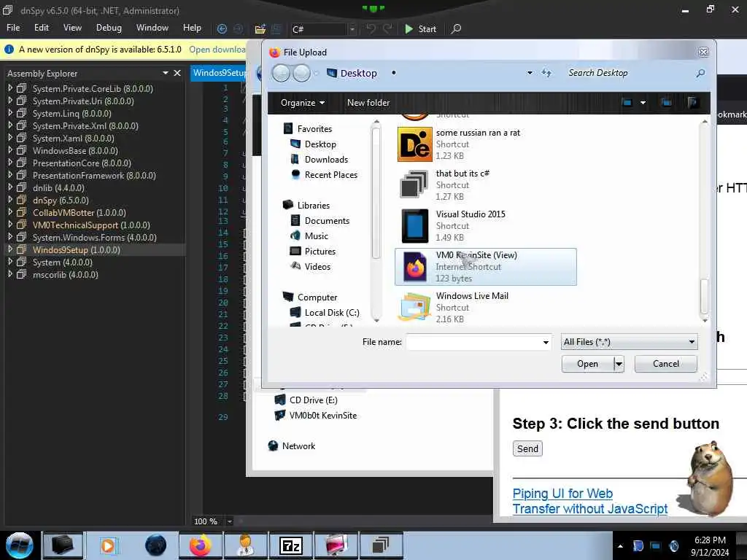The width and height of the screenshot is (747, 560).
Task: Click the change view icon in dialog
Action: tap(627, 102)
